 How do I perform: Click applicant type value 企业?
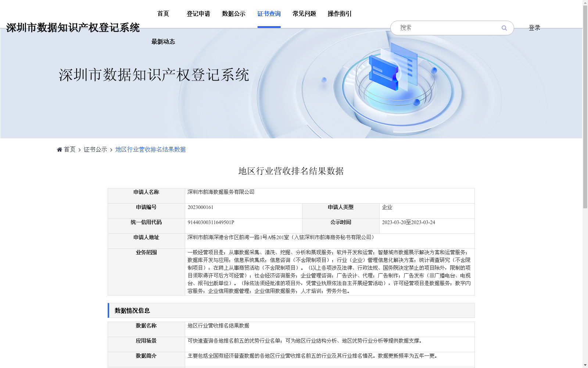(387, 208)
